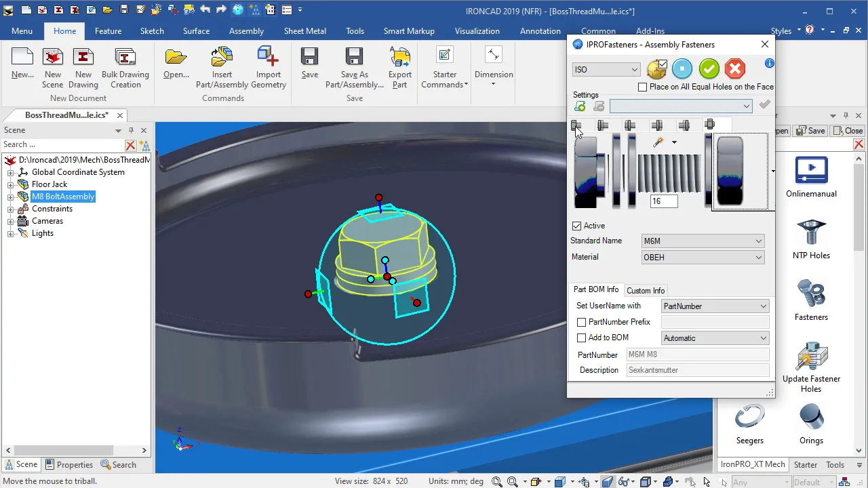Check the PartNumber Prefix checkbox
The width and height of the screenshot is (868, 488).
click(x=581, y=322)
